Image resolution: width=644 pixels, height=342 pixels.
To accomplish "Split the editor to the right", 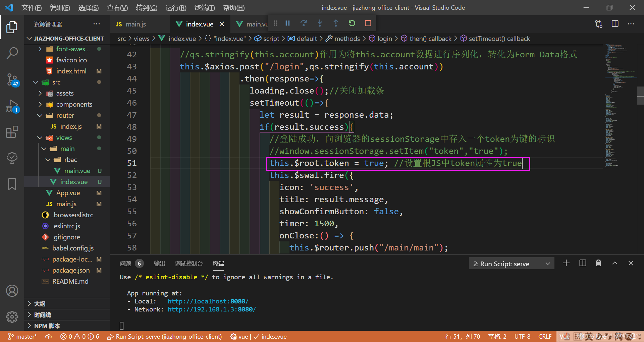I will pos(615,24).
